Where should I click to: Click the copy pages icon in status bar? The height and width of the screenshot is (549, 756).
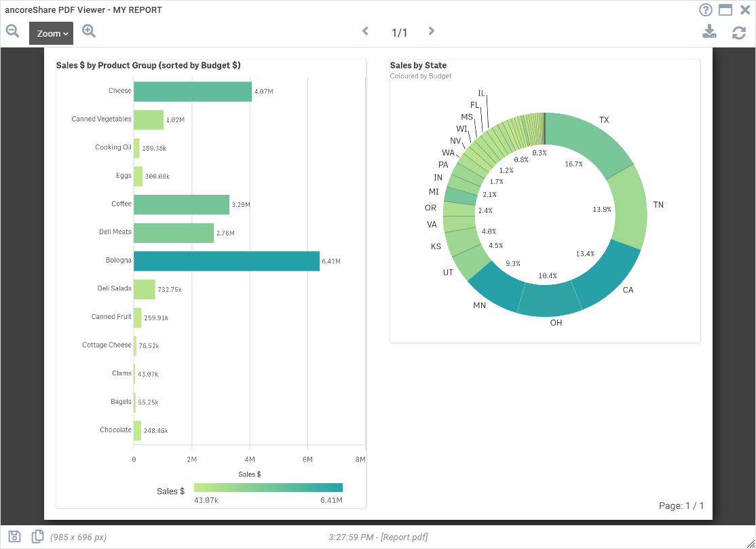click(37, 537)
